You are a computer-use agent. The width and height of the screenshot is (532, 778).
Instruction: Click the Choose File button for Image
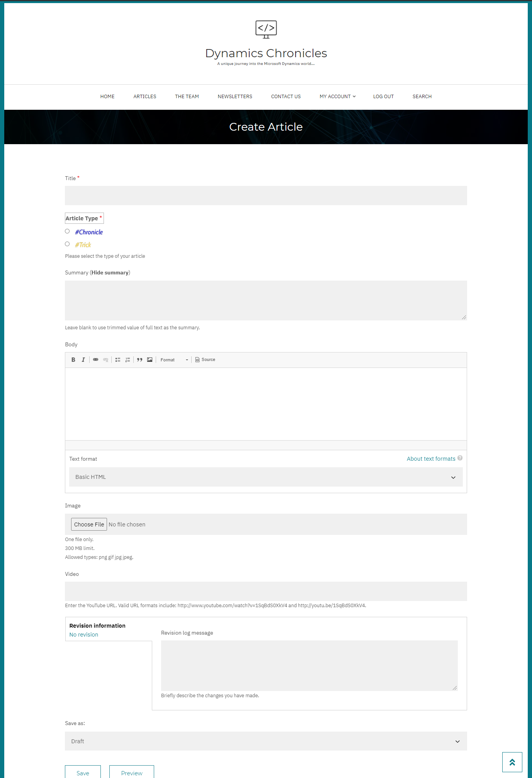pyautogui.click(x=89, y=524)
